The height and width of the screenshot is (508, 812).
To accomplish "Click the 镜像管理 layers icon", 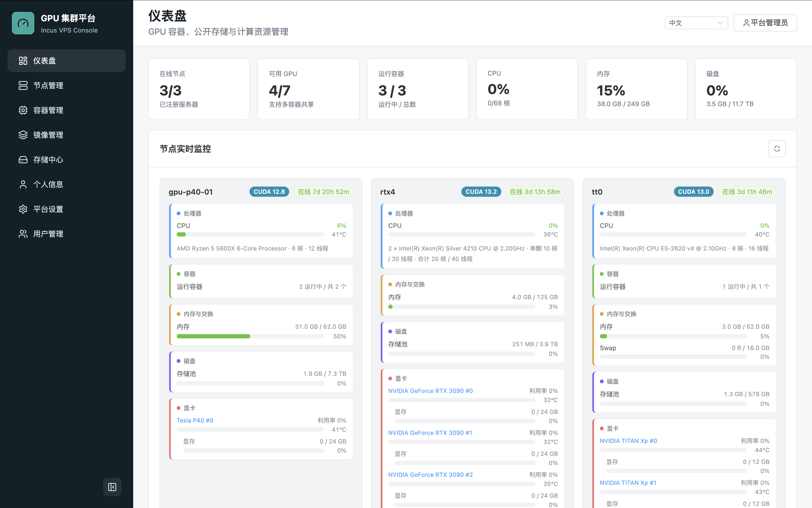I will click(23, 135).
